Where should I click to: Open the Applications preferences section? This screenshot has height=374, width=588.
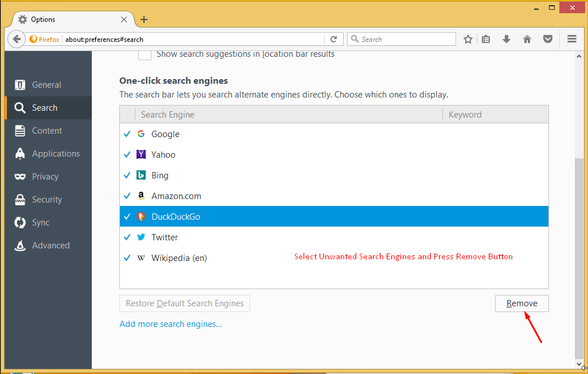[x=48, y=153]
